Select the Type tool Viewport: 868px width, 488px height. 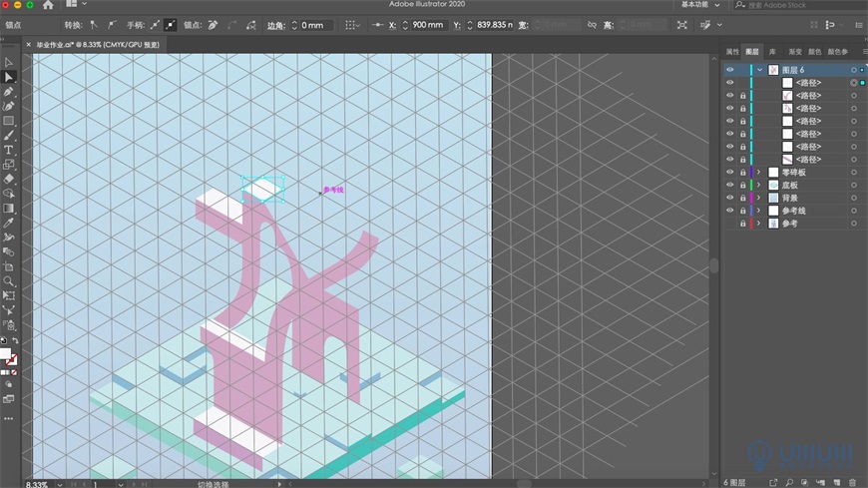[8, 150]
